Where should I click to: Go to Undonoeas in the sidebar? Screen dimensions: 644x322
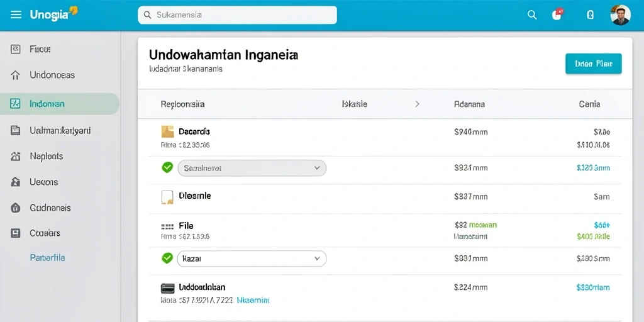pos(52,75)
